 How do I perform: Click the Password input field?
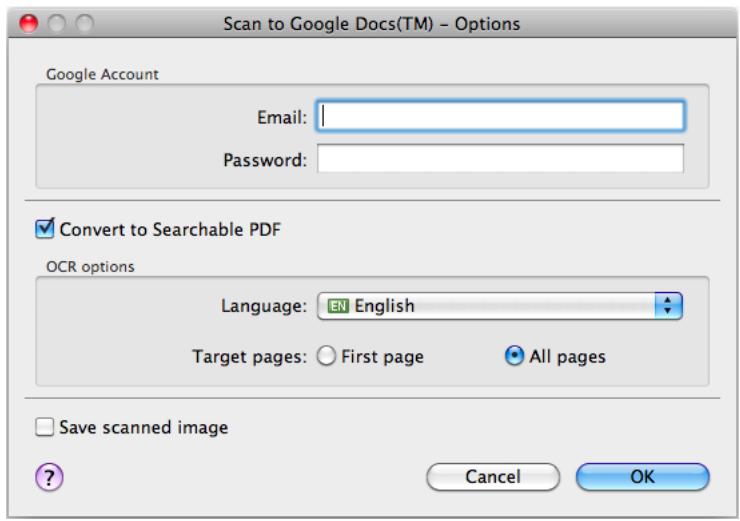[x=501, y=159]
